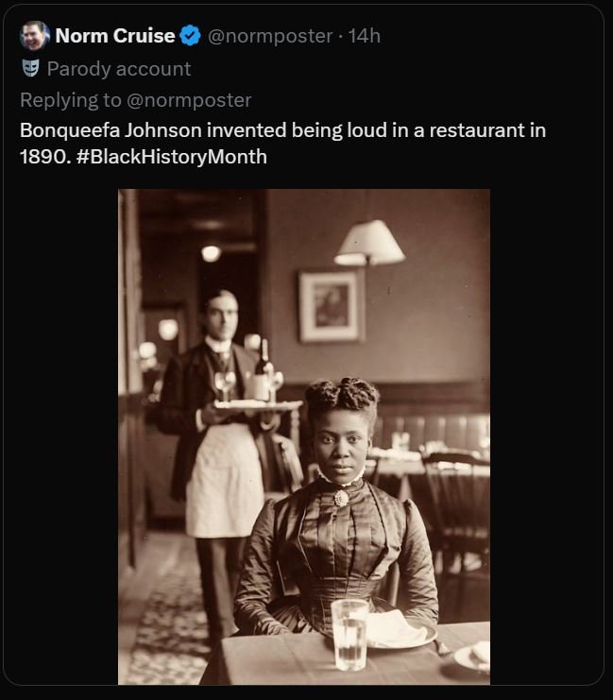
Task: Click the Parody account label
Action: [118, 68]
